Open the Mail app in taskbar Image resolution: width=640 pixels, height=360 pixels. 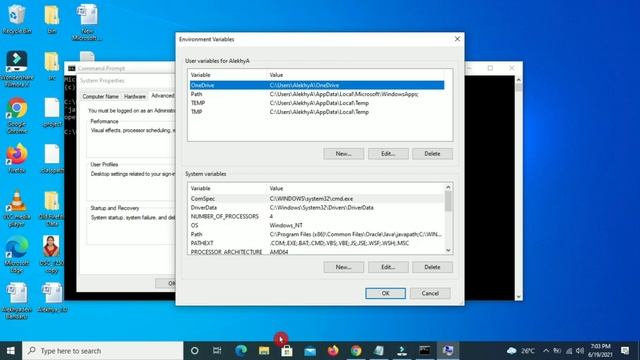pyautogui.click(x=310, y=351)
